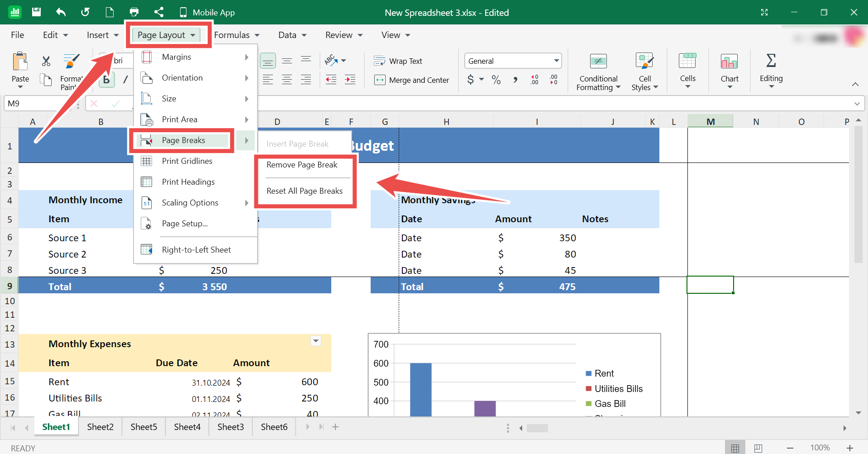Toggle Italic formatting
The height and width of the screenshot is (454, 868).
coord(125,80)
